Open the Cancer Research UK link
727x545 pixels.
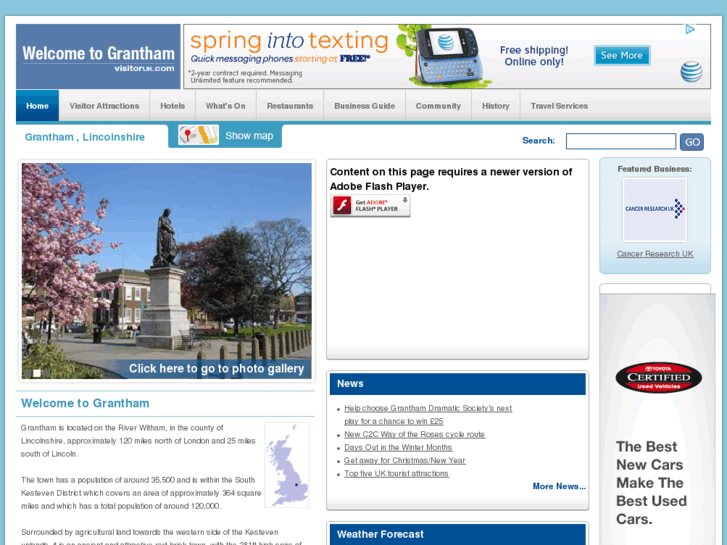pos(655,254)
